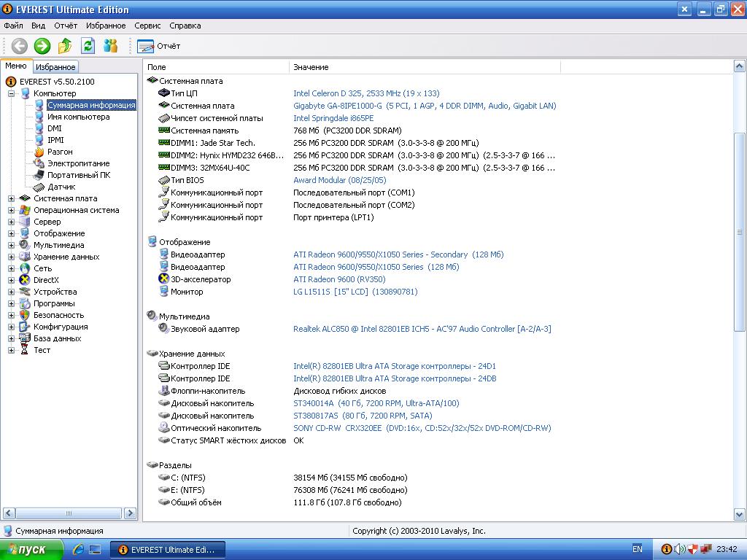Click the sidebar horizontal scroll left arrow
747x560 pixels.
9,513
